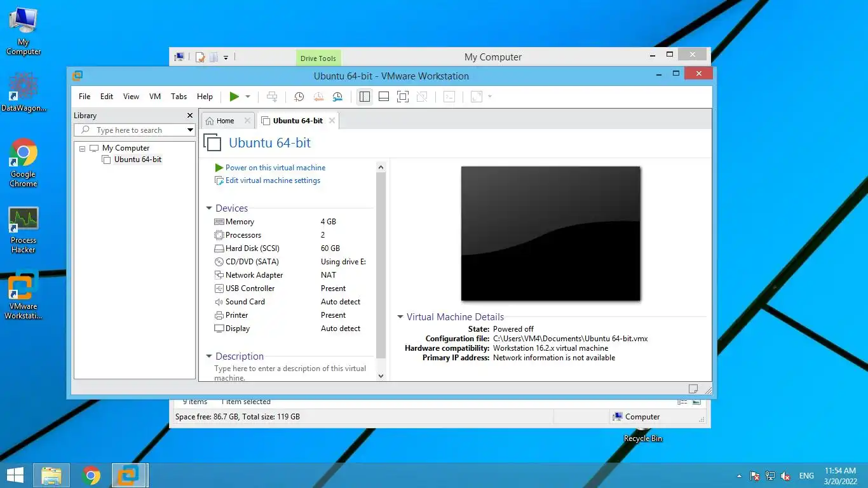Enter full screen mode toolbar icon
868x488 pixels.
click(402, 97)
